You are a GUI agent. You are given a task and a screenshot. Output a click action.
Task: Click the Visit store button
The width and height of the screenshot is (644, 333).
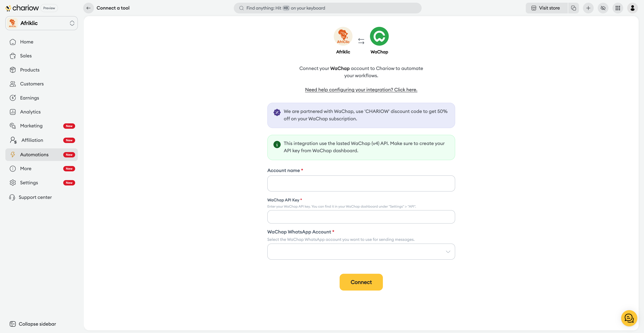(546, 8)
